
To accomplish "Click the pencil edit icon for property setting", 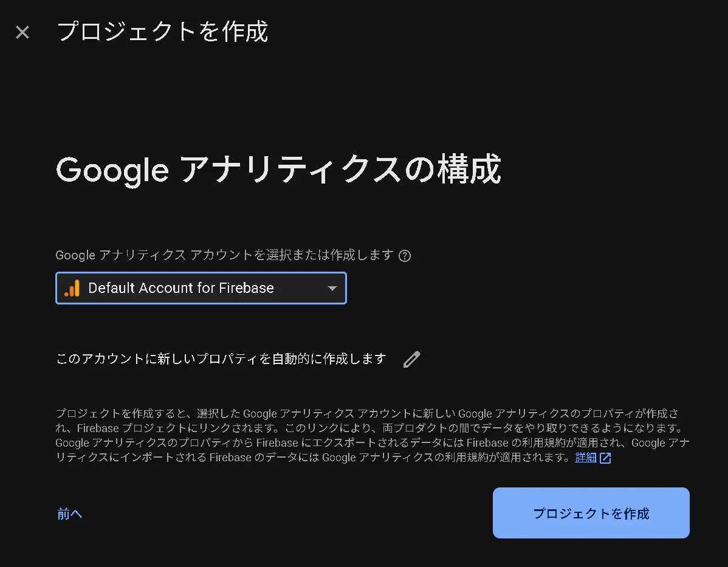I will tap(412, 359).
